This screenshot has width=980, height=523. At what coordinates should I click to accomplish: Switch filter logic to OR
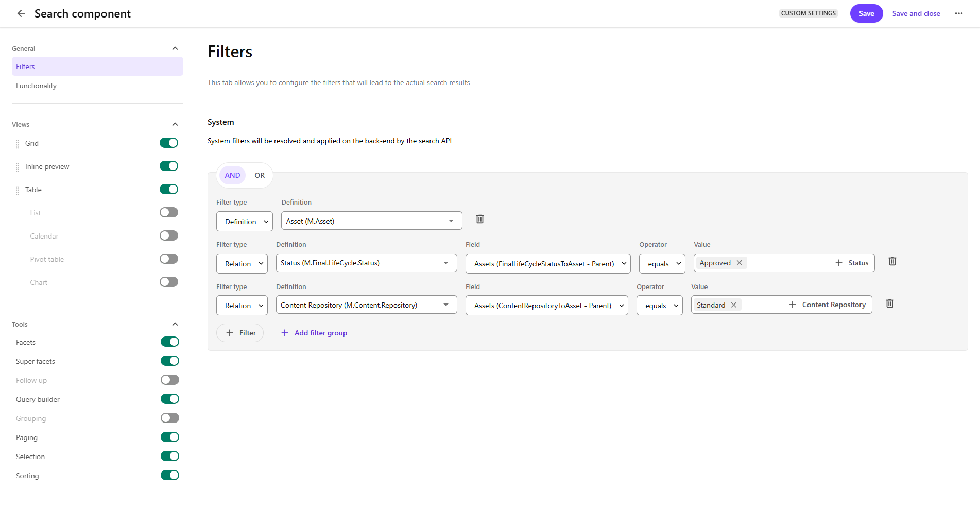pos(259,175)
